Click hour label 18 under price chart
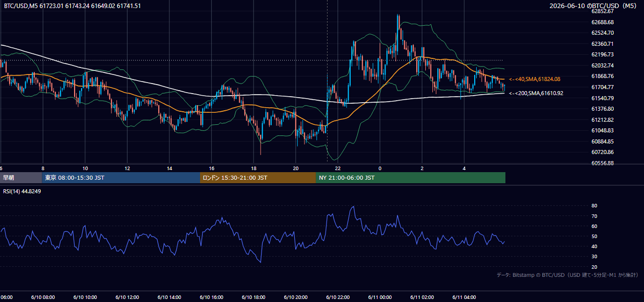Viewport: 644px width, 302px height. point(254,168)
